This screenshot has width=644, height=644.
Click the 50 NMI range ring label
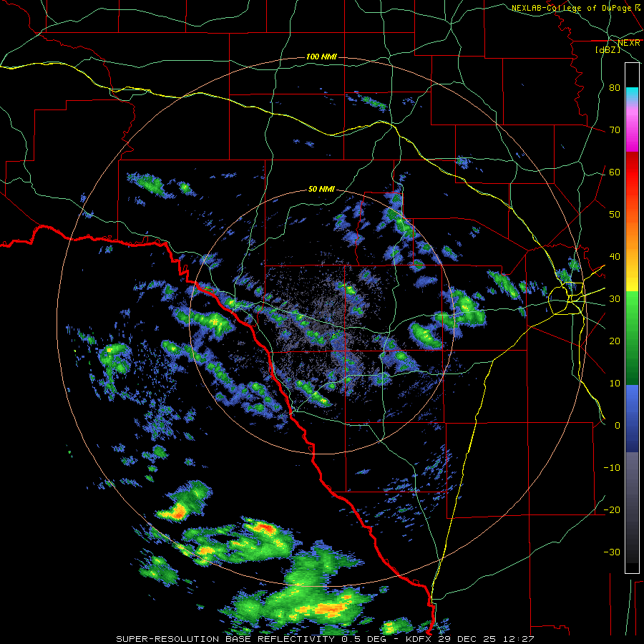[321, 190]
